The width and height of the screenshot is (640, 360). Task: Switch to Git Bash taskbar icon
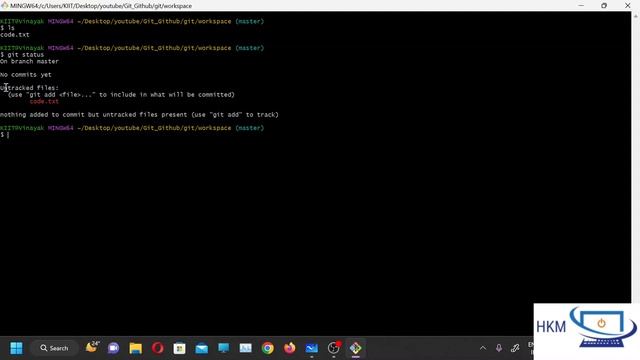click(356, 348)
